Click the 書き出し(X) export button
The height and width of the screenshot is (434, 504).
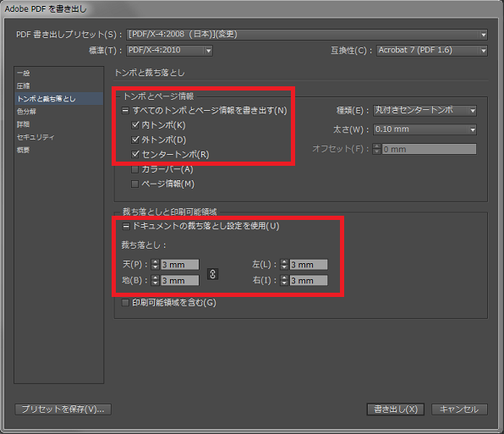[396, 409]
